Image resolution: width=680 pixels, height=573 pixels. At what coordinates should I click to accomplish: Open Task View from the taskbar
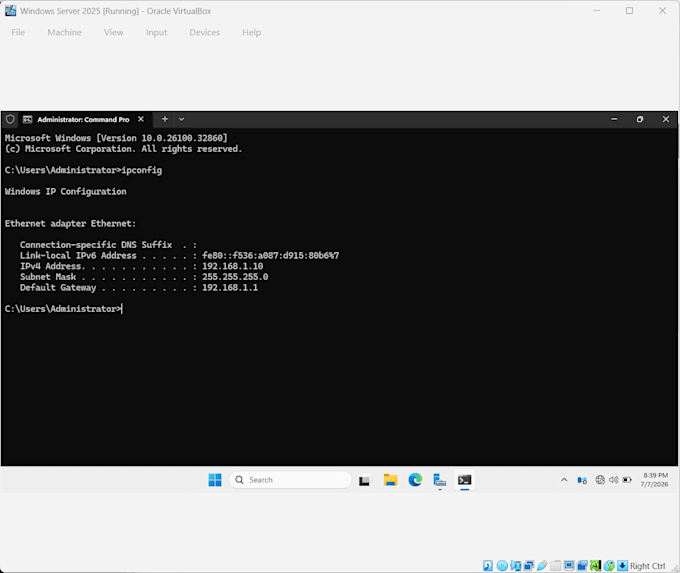[364, 480]
